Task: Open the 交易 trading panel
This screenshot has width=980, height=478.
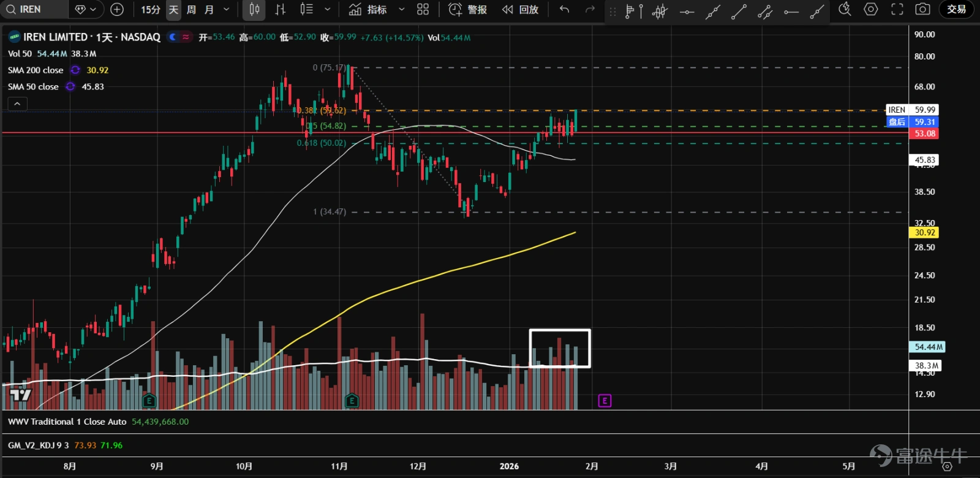Action: click(x=956, y=9)
